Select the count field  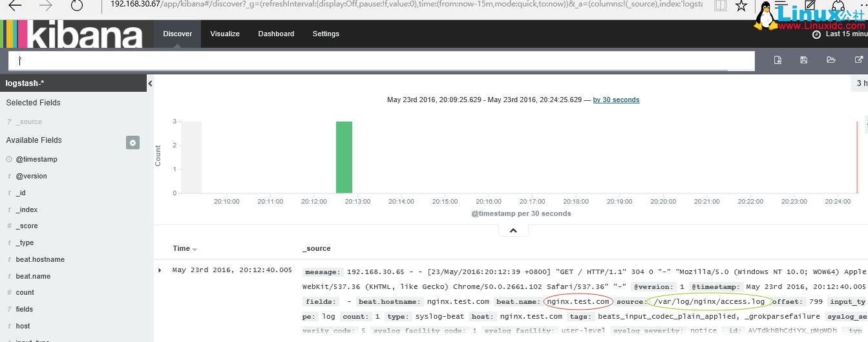coord(25,292)
